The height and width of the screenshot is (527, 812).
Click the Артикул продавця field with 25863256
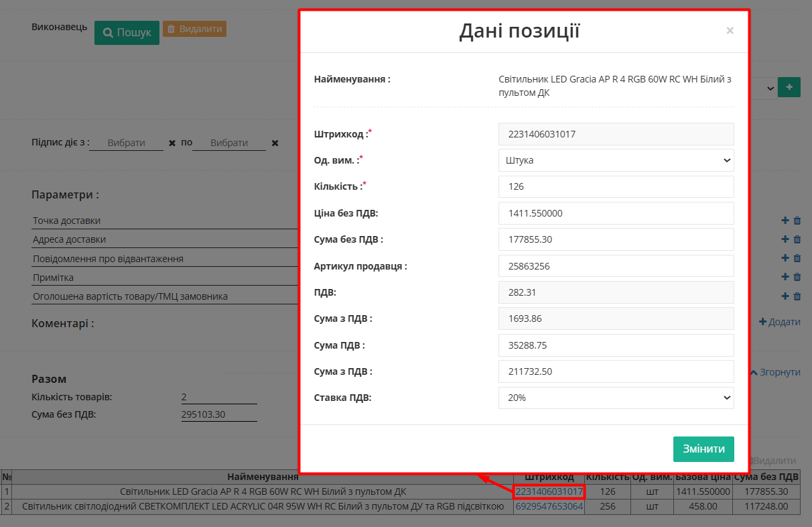616,266
